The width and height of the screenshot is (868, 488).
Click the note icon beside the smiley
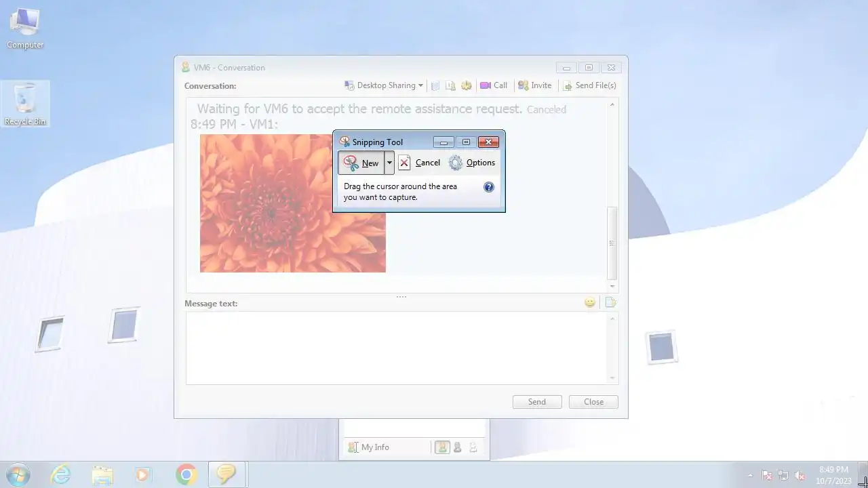coord(610,302)
